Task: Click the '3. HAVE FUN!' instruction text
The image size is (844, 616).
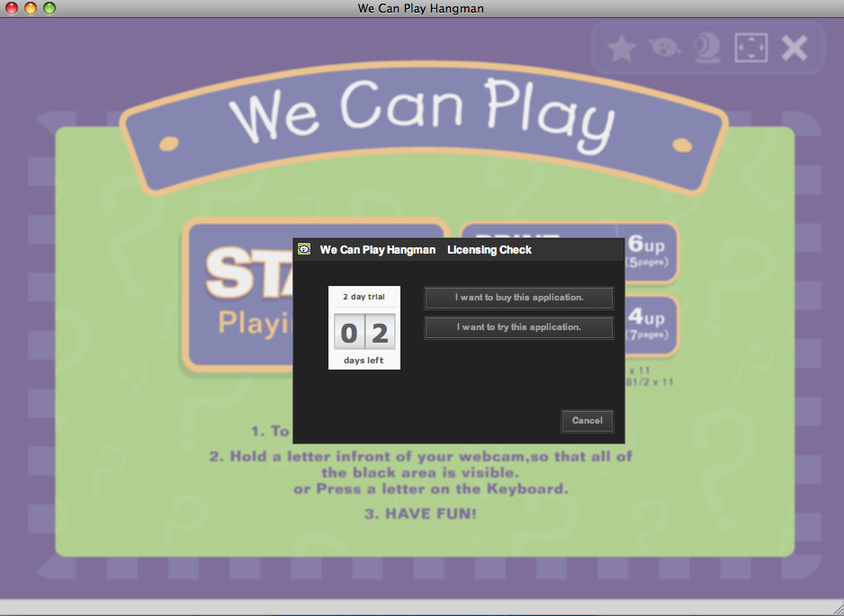Action: [420, 513]
